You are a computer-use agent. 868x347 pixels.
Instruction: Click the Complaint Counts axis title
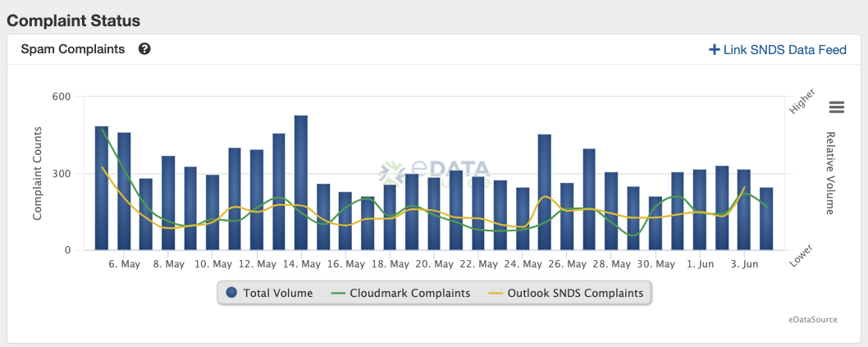click(38, 173)
